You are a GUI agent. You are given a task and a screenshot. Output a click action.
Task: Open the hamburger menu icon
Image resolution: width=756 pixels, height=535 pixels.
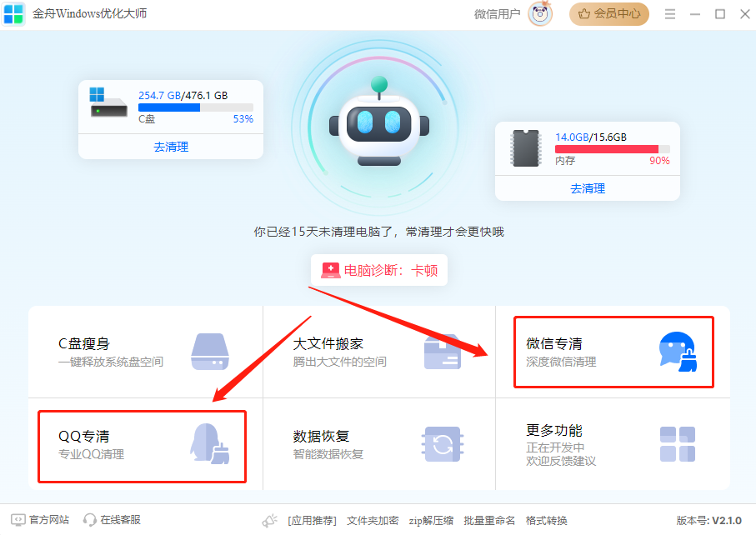point(669,14)
